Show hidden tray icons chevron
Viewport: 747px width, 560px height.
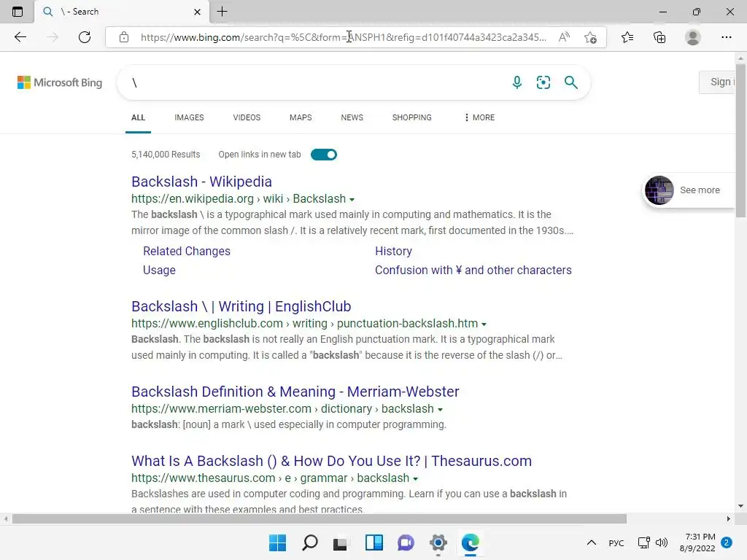(x=591, y=542)
